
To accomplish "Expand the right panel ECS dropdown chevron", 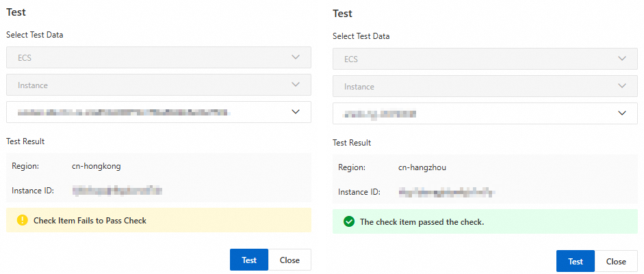I will pyautogui.click(x=622, y=59).
